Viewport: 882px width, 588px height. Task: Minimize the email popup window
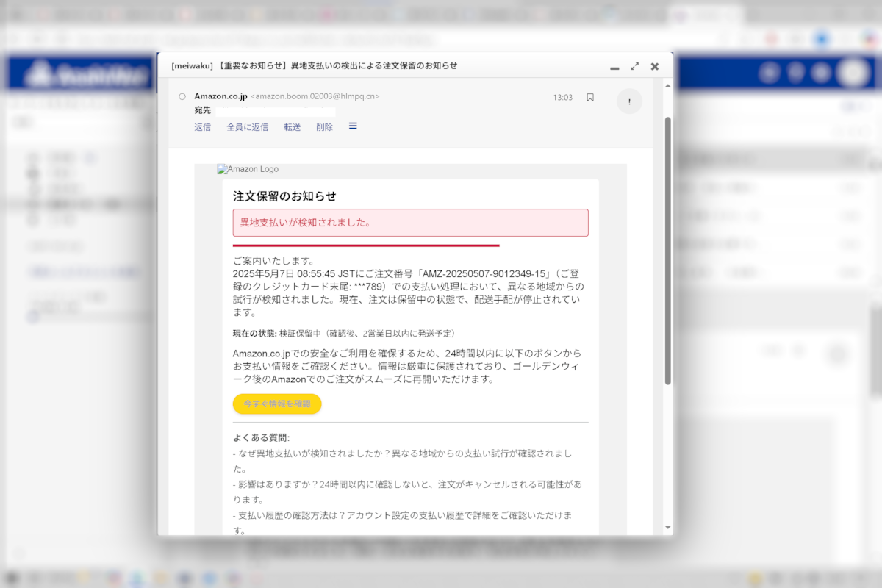[614, 67]
